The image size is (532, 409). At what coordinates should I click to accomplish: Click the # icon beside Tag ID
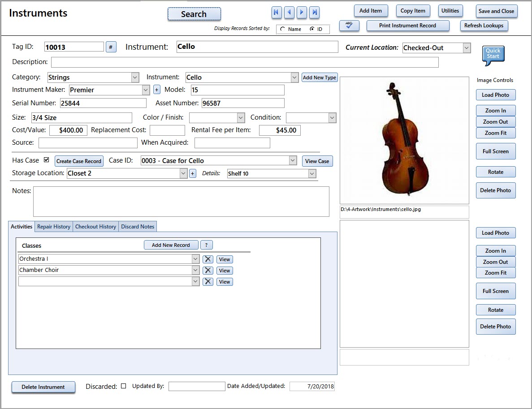(x=111, y=47)
